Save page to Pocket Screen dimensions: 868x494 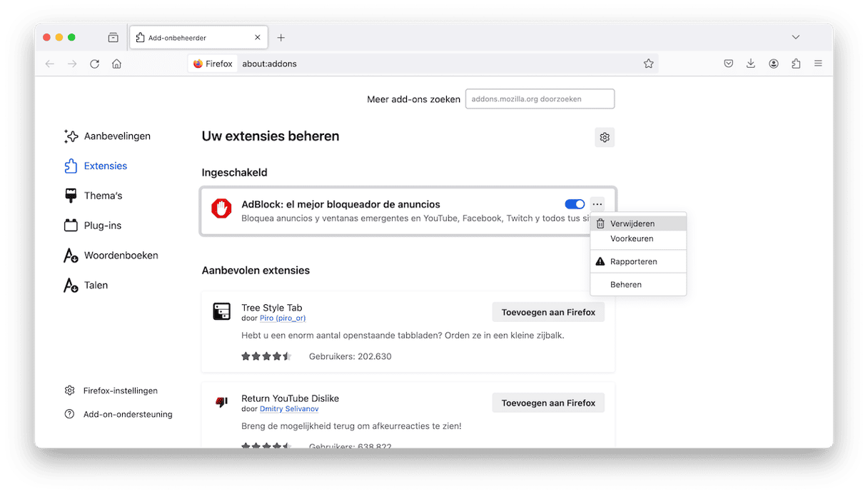728,64
